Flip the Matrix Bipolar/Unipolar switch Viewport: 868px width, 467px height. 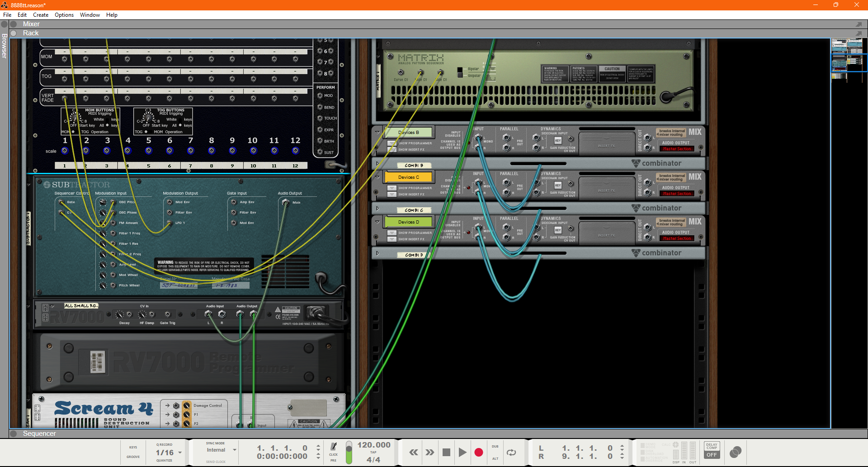tap(460, 72)
